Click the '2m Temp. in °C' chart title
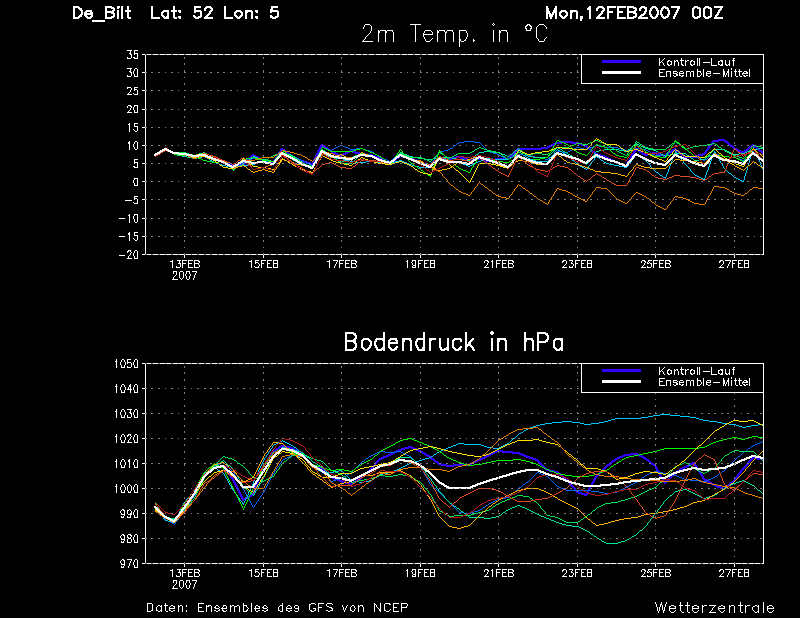The image size is (800, 618). click(454, 35)
